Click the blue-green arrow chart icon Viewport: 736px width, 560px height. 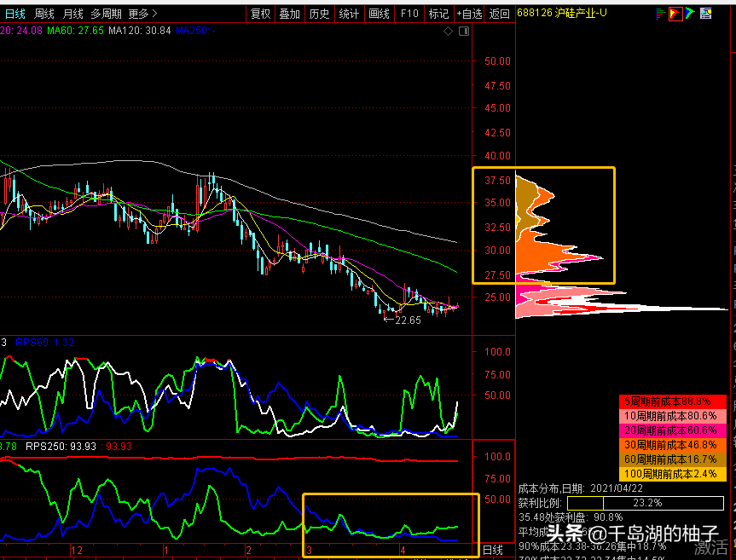click(690, 13)
